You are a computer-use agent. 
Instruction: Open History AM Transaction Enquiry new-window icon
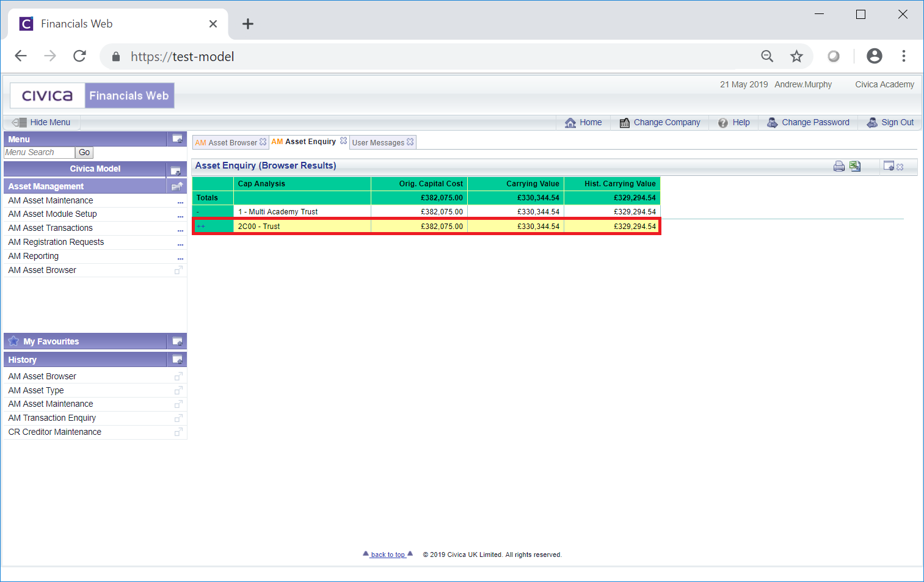178,418
